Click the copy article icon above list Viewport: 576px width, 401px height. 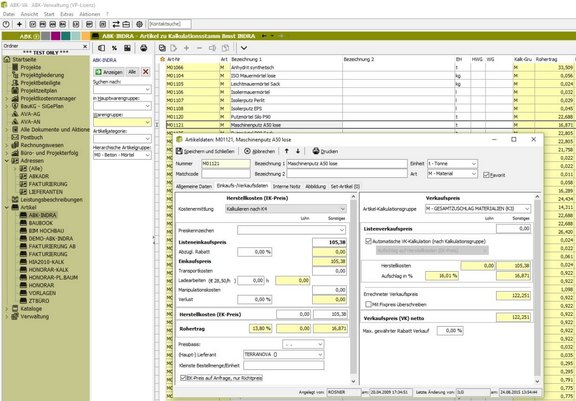point(162,48)
